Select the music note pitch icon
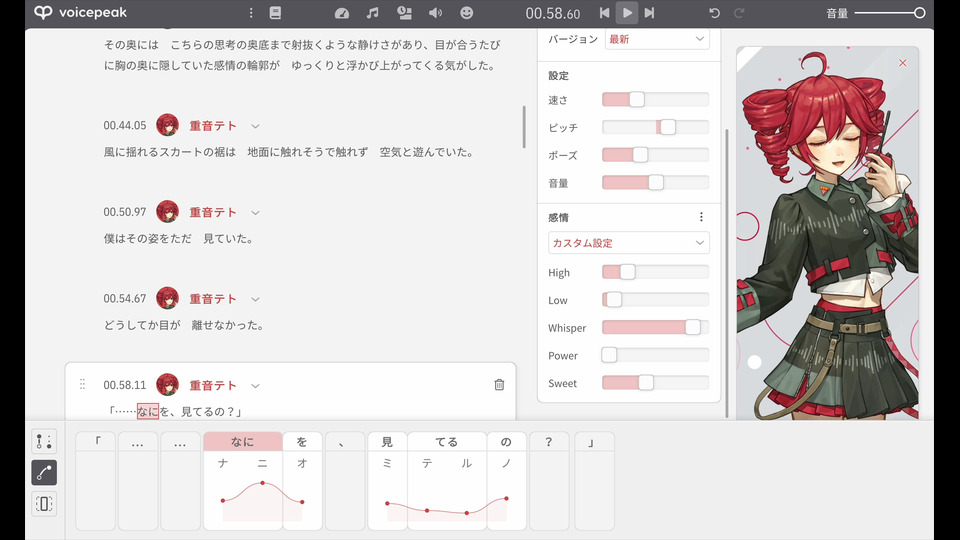This screenshot has height=540, width=960. tap(372, 13)
